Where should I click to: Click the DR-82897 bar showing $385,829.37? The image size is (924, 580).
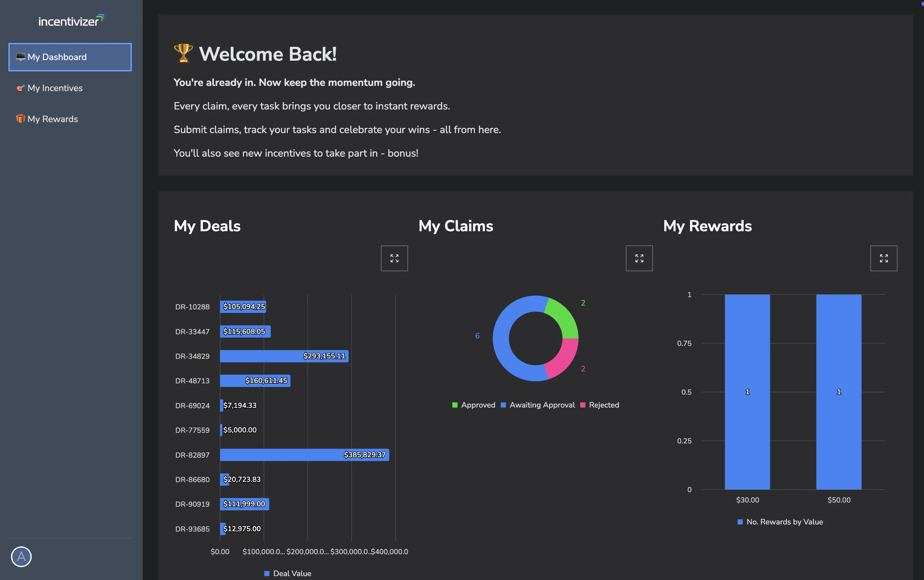tap(304, 455)
